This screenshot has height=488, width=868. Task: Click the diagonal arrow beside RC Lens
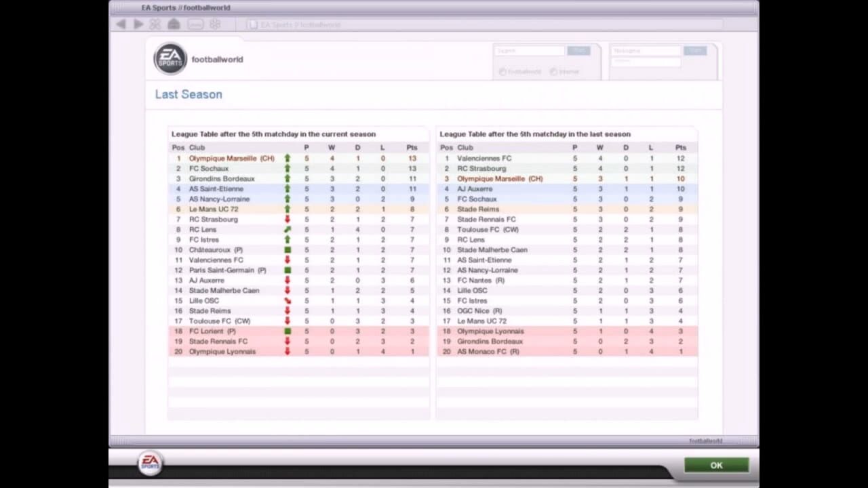coord(287,230)
